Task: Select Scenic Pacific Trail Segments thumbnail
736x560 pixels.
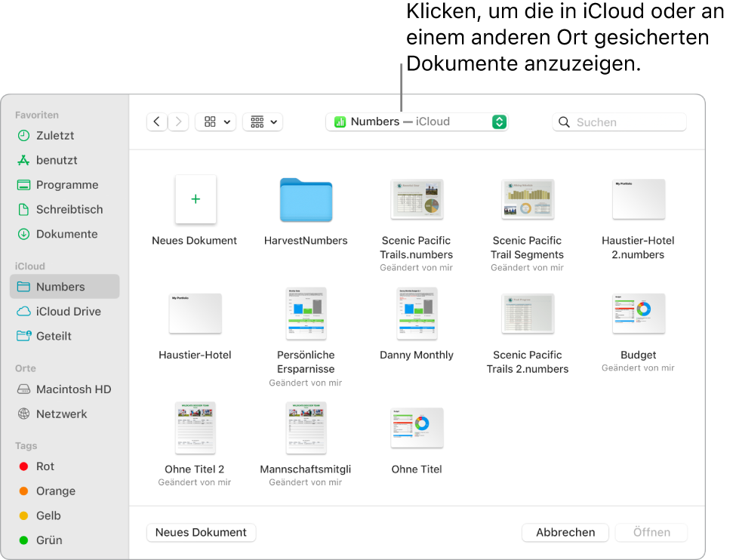Action: coord(528,199)
